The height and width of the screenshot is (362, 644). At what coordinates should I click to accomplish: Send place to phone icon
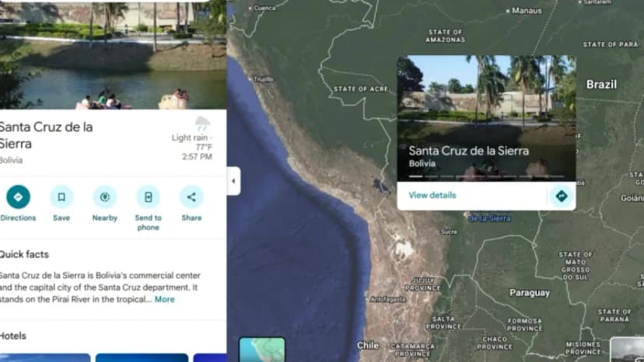149,197
